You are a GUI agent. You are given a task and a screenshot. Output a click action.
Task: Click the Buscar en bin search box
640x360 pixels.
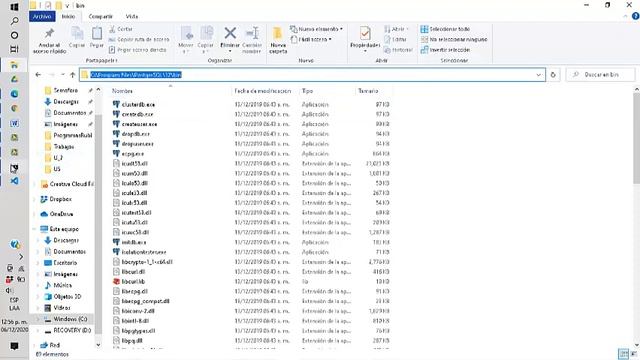600,75
